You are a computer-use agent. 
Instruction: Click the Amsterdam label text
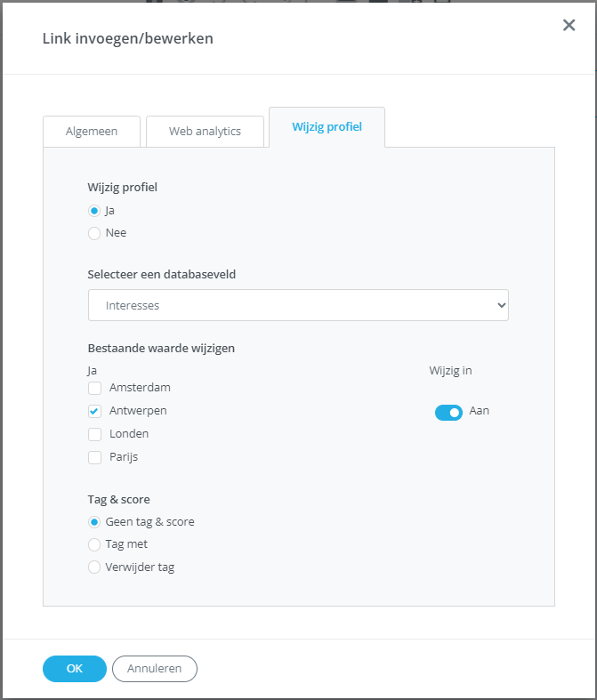(x=140, y=388)
